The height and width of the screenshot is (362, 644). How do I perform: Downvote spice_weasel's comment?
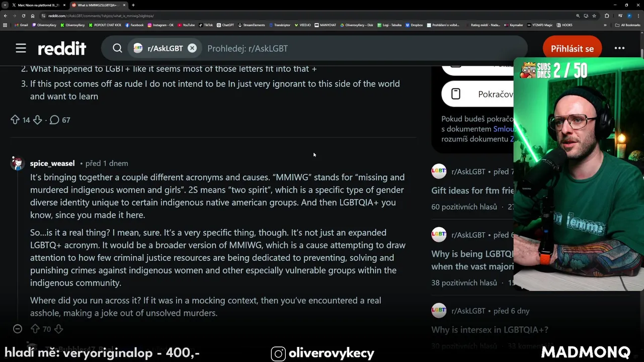[58, 329]
